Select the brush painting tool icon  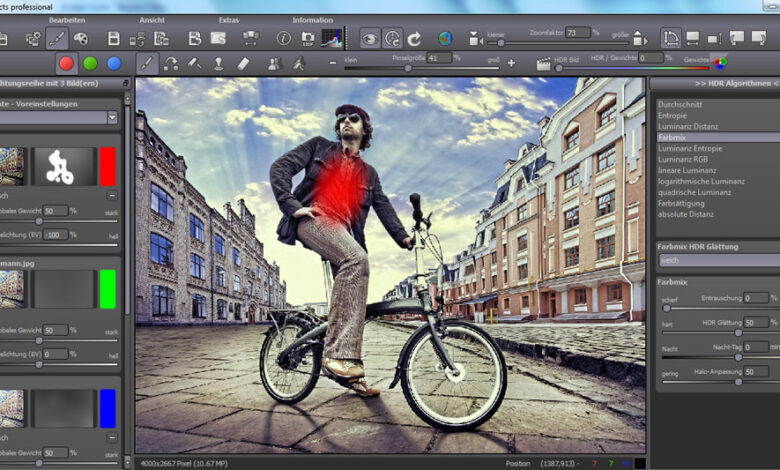coord(146,63)
